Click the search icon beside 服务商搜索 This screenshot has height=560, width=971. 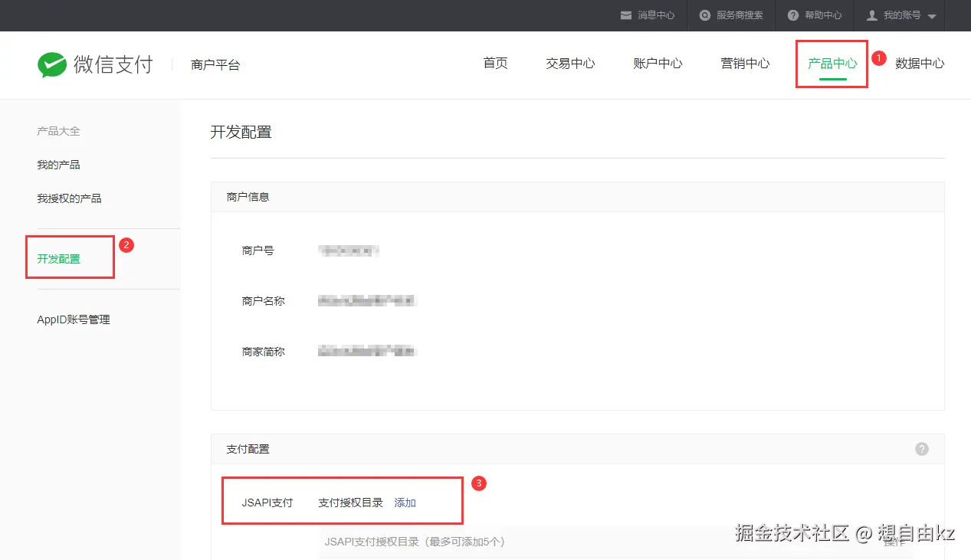click(705, 15)
